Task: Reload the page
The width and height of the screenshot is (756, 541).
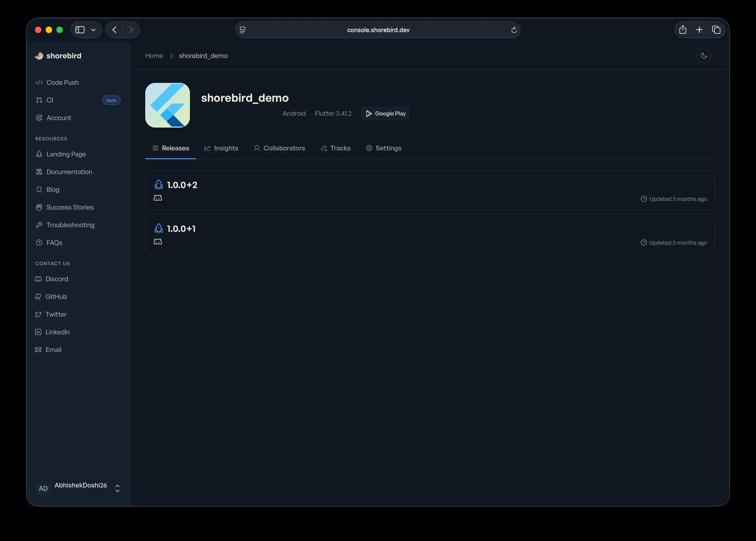Action: click(514, 30)
